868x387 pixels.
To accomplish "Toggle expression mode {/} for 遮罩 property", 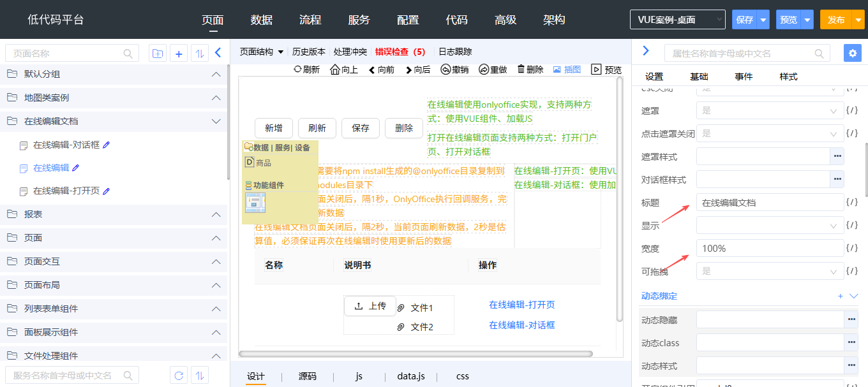I will pyautogui.click(x=851, y=111).
